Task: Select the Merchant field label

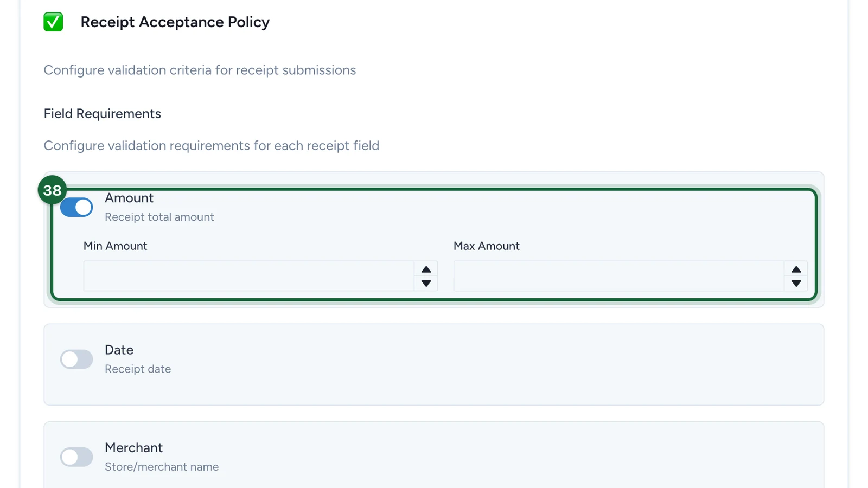Action: tap(133, 448)
